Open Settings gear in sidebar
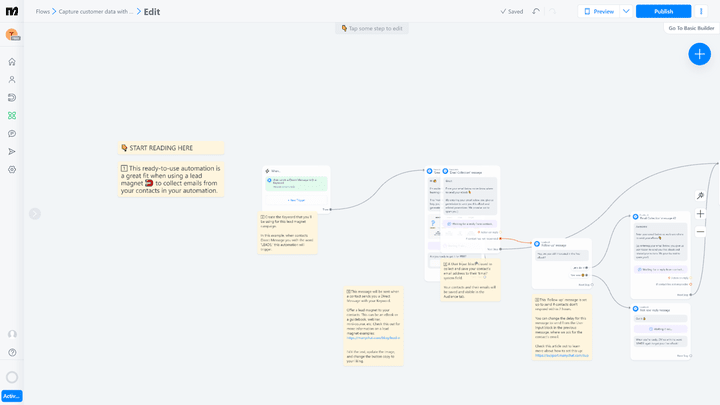Screen dimensions: 720x405 pos(12,169)
